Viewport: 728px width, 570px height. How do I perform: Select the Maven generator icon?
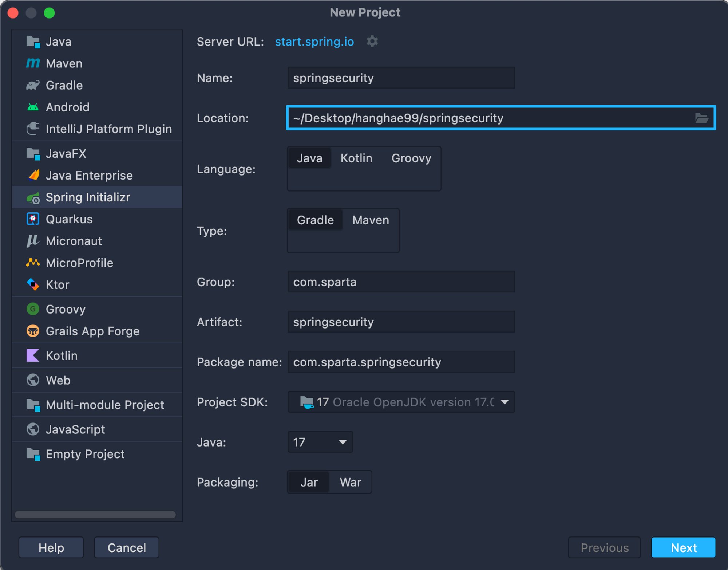33,63
